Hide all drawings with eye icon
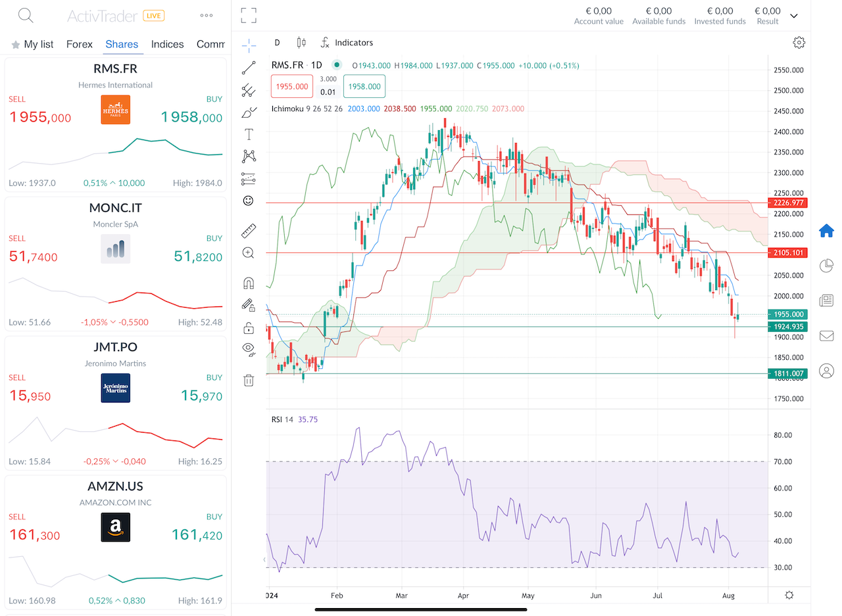842x616 pixels. 249,348
